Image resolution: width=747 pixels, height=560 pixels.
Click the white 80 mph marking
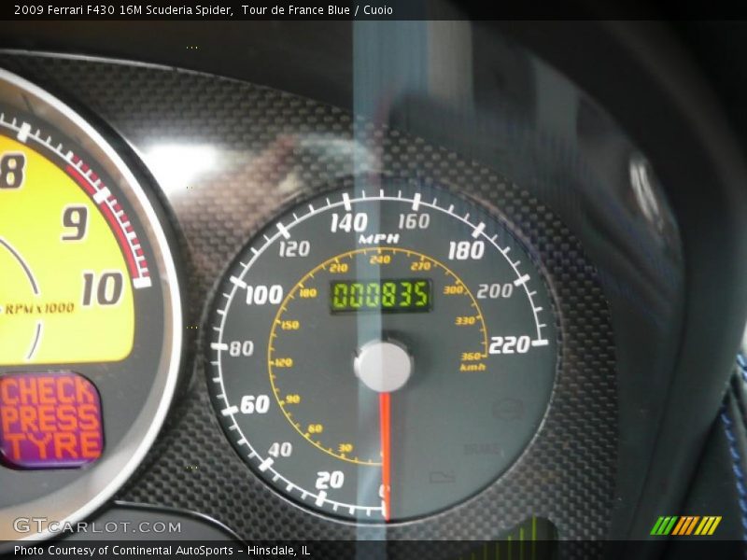click(242, 348)
